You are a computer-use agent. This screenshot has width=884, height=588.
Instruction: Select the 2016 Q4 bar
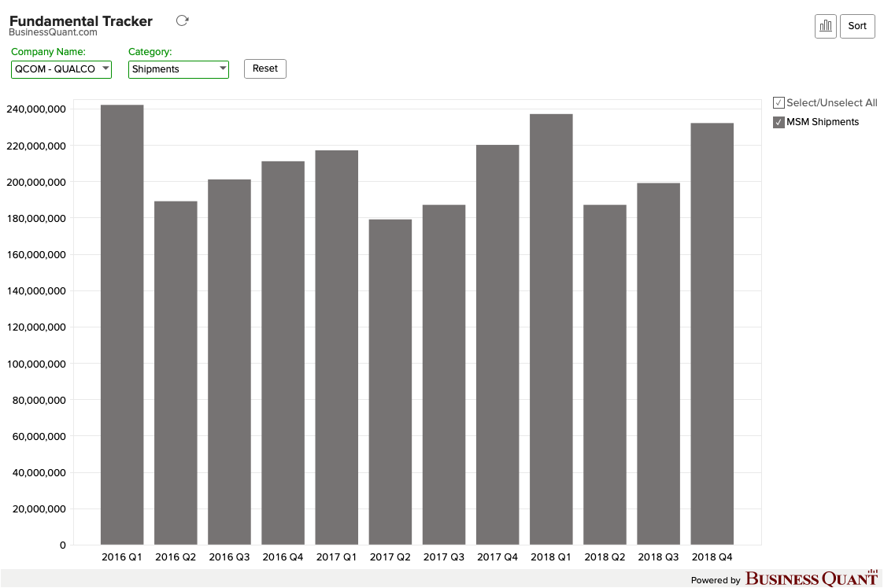click(283, 353)
